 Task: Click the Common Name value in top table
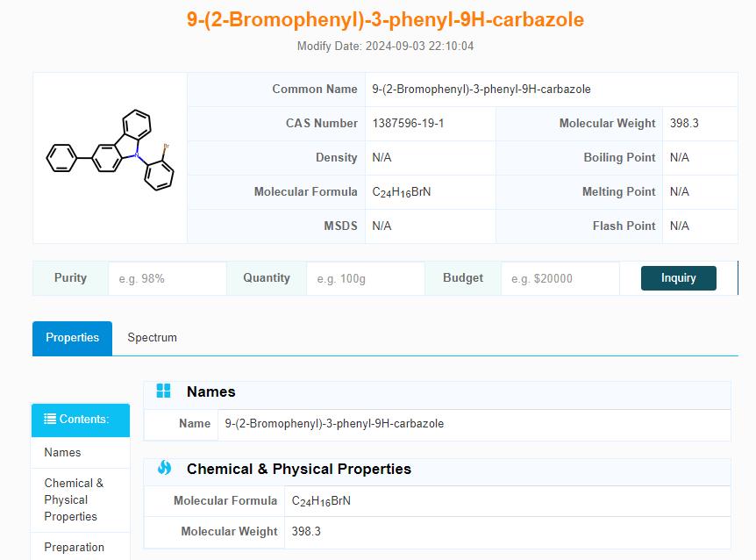coord(481,89)
